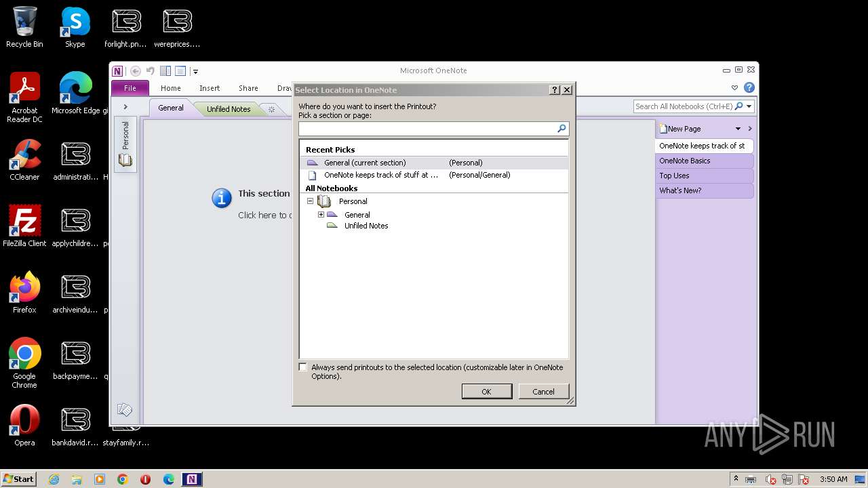Screen dimensions: 868x488
Task: Collapse the Personal notebook tree node
Action: point(311,201)
